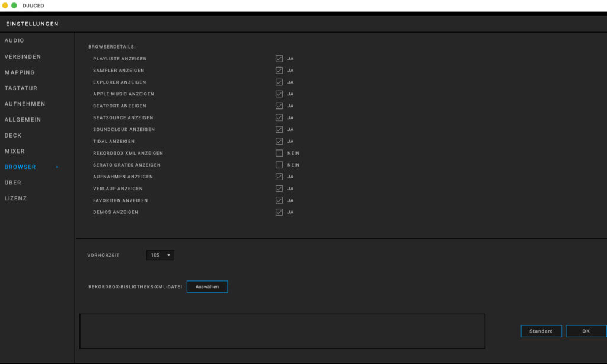This screenshot has height=364, width=607.
Task: Toggle Beatport anzeigen checkbox
Action: (279, 106)
